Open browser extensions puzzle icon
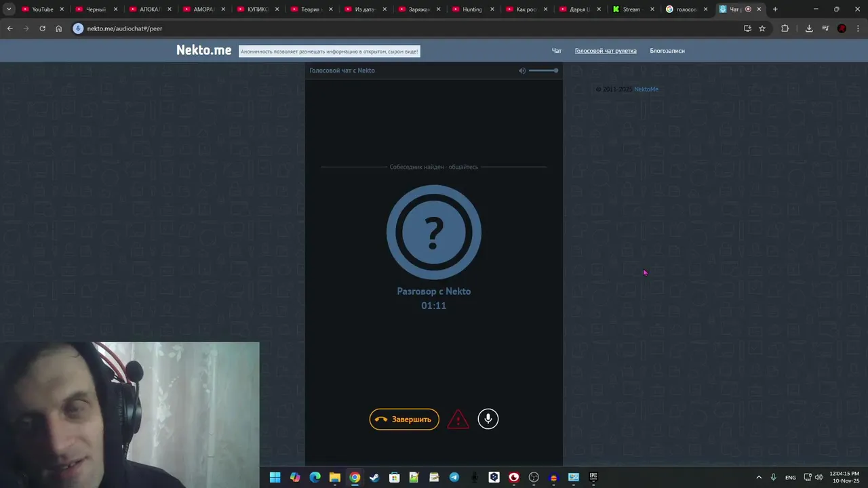 click(x=785, y=28)
